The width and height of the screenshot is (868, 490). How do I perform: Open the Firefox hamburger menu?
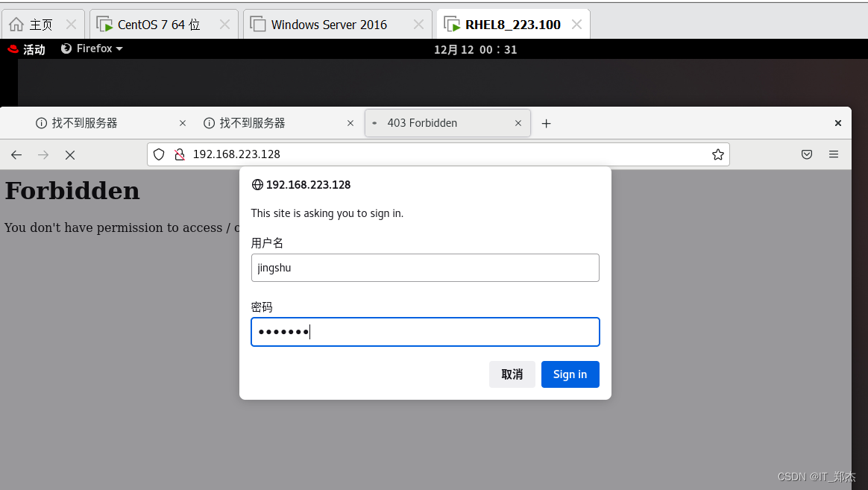pyautogui.click(x=834, y=154)
